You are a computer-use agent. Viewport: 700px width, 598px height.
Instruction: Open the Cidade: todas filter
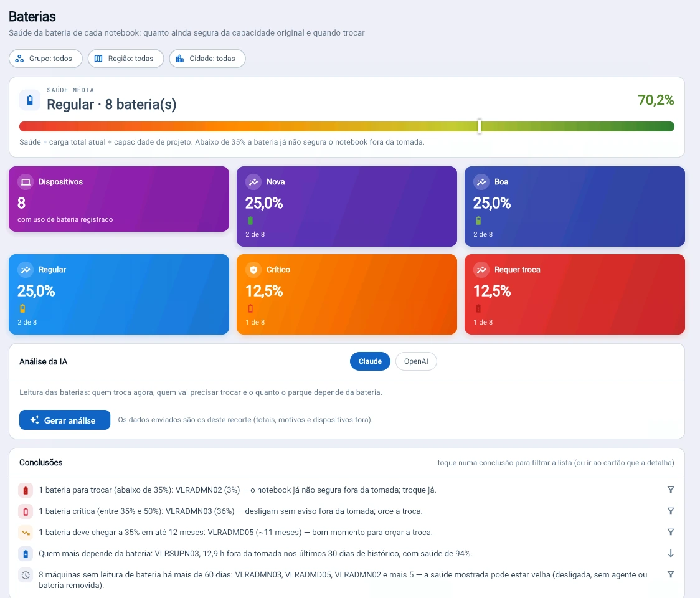(207, 59)
